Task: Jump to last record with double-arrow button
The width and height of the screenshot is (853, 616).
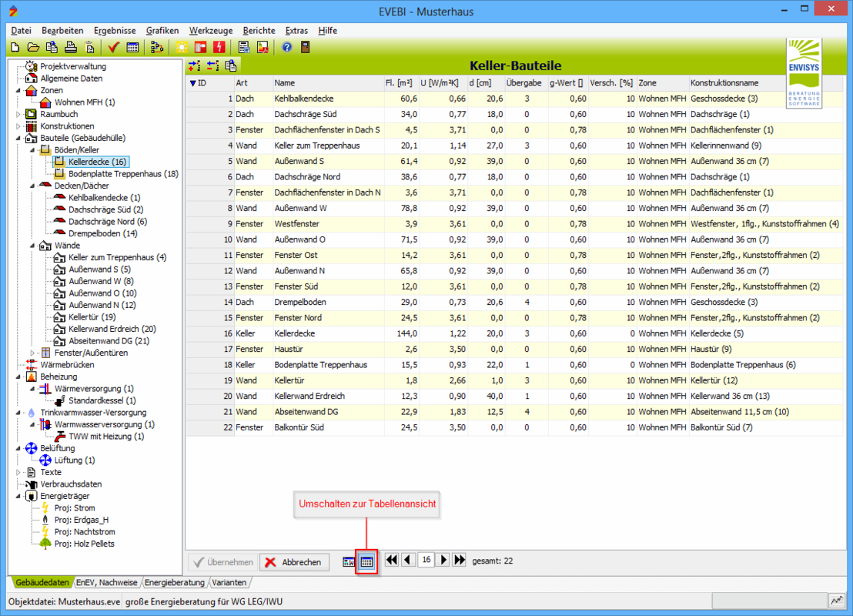Action: 460,561
